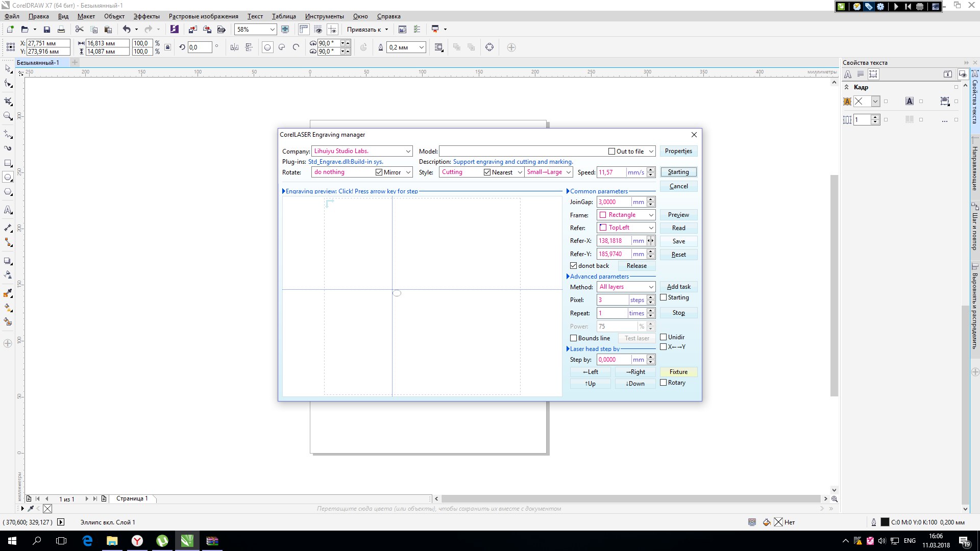Select the Zoom magnifier tool

8,116
